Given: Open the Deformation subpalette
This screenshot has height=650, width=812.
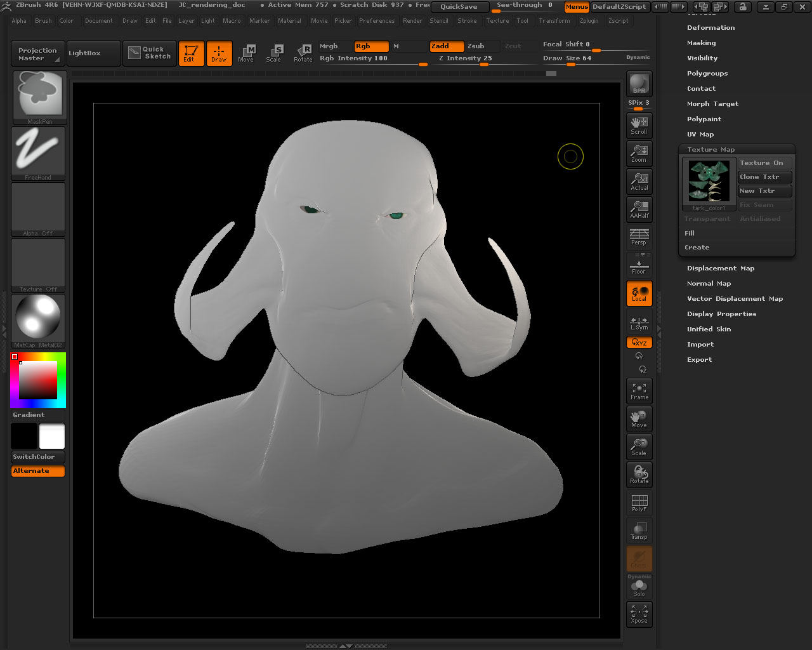Looking at the screenshot, I should (710, 27).
